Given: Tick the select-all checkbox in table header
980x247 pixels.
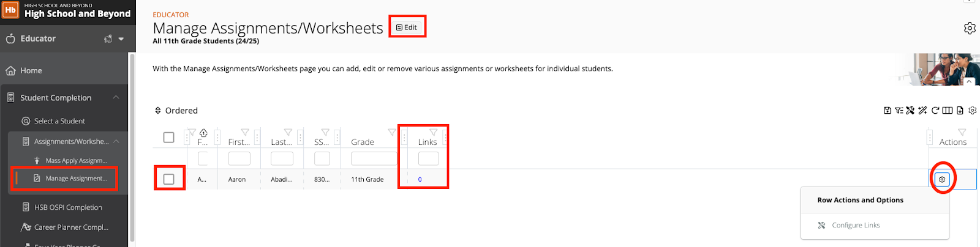Looking at the screenshot, I should (x=168, y=138).
